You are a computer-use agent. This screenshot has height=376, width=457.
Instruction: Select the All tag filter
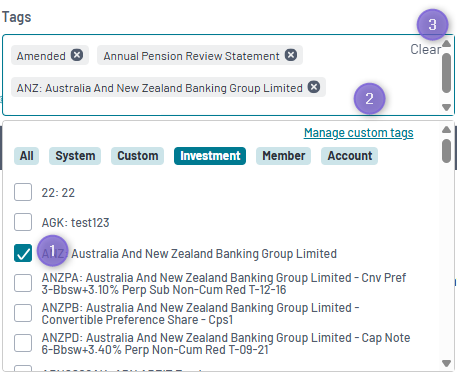26,156
